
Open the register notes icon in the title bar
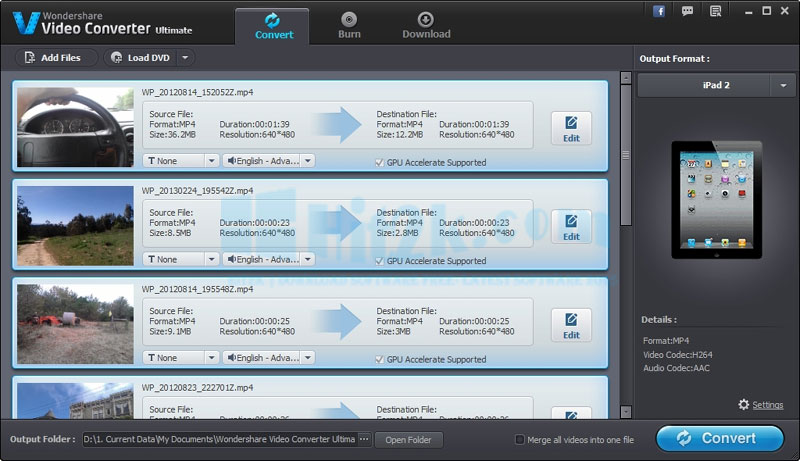tap(715, 11)
